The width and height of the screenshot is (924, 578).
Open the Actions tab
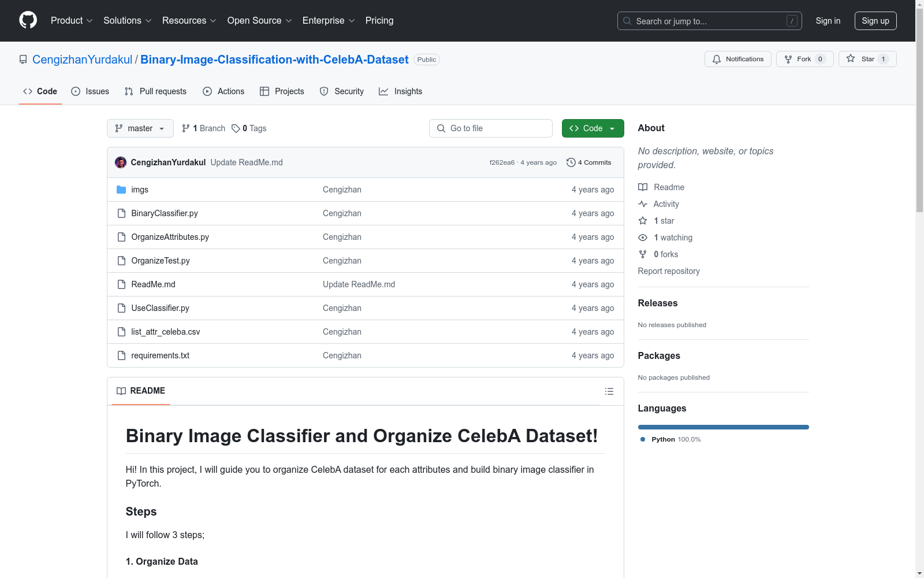point(223,91)
